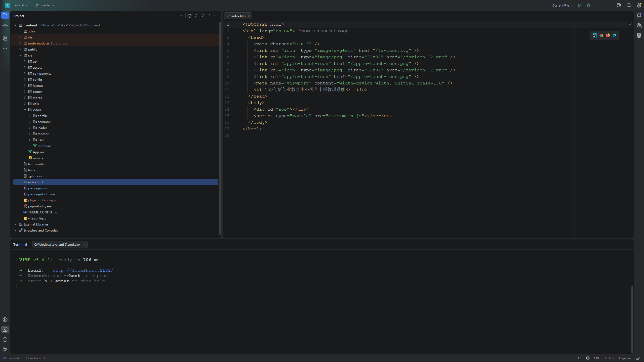Close the cmd.exe terminal tab
This screenshot has height=362, width=644.
tap(85, 245)
